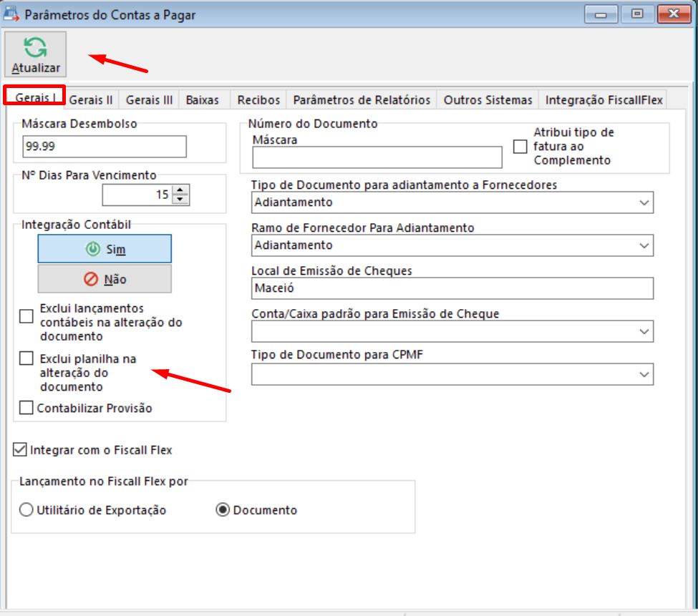This screenshot has width=698, height=616.
Task: Select Sim for Integração Contábil
Action: 105,249
